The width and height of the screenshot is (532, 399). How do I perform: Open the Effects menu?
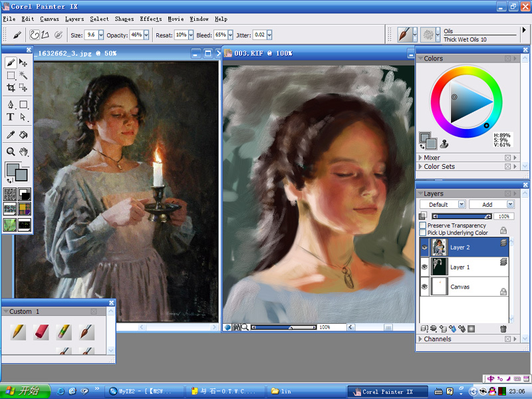click(151, 19)
